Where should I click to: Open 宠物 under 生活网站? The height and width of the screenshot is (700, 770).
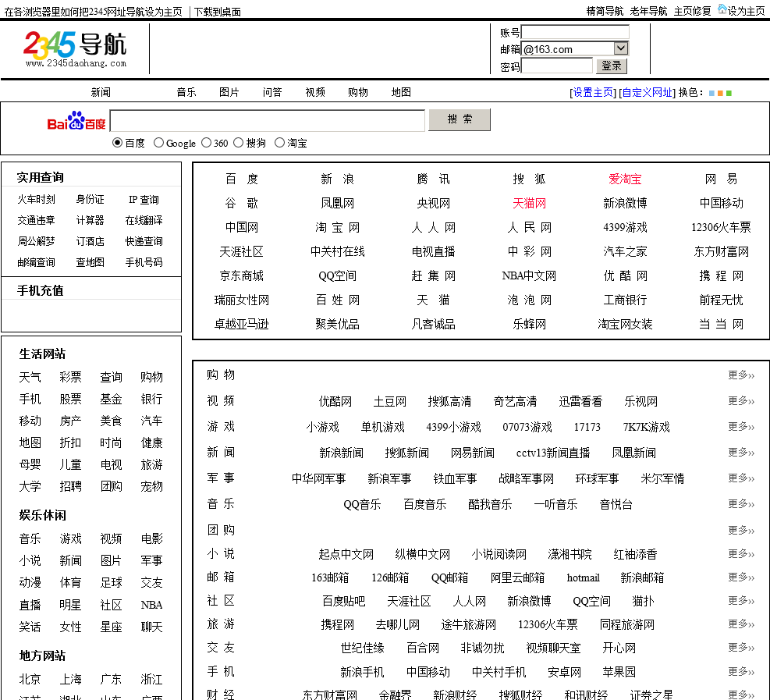151,487
